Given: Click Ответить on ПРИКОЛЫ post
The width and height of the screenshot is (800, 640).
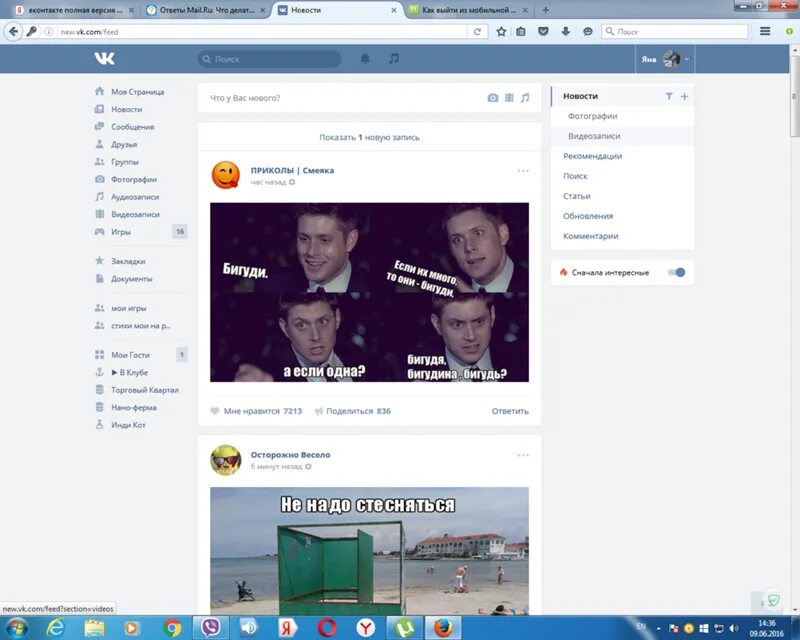Looking at the screenshot, I should (510, 411).
